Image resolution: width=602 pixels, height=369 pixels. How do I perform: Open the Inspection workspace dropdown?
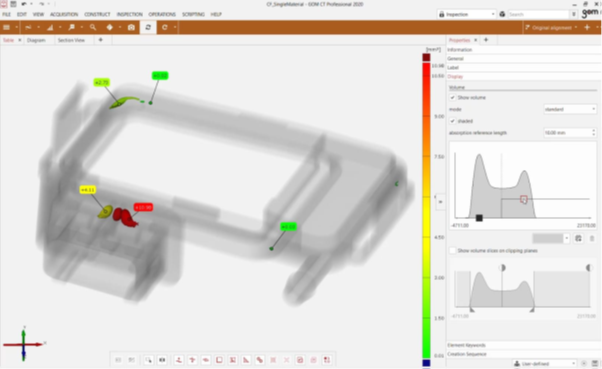coord(467,14)
